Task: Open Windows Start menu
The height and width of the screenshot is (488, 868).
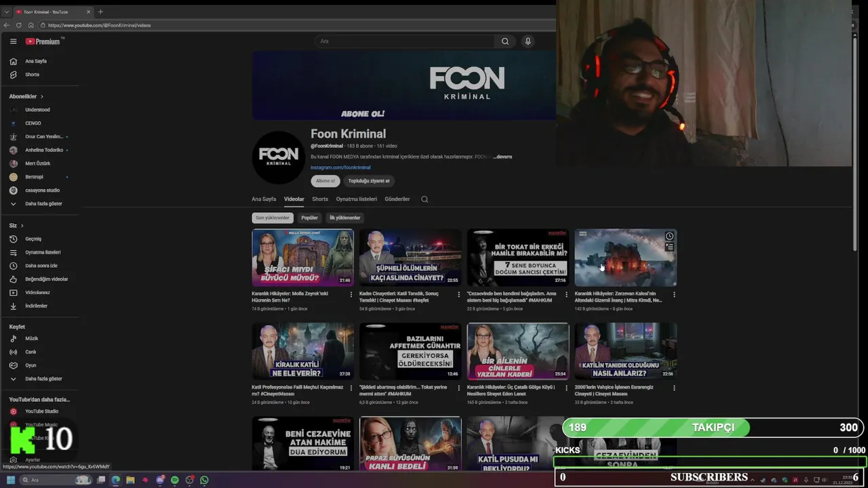Action: click(x=11, y=480)
